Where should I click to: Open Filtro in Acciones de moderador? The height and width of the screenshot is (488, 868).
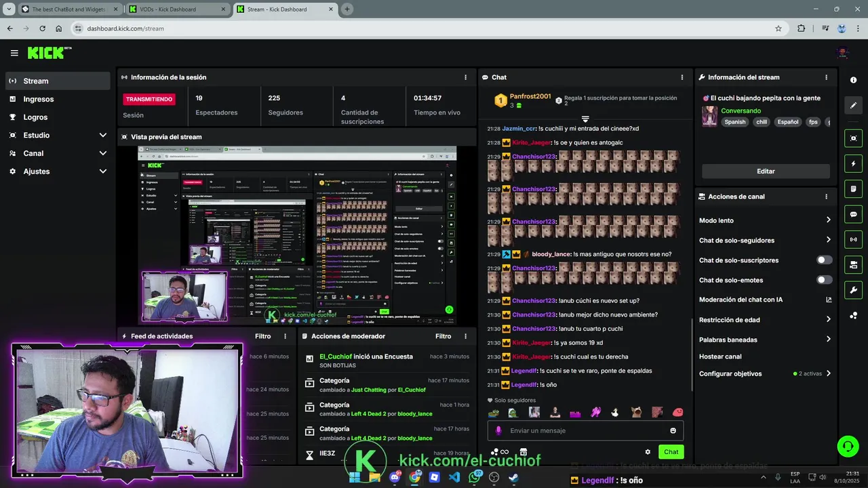tap(443, 336)
